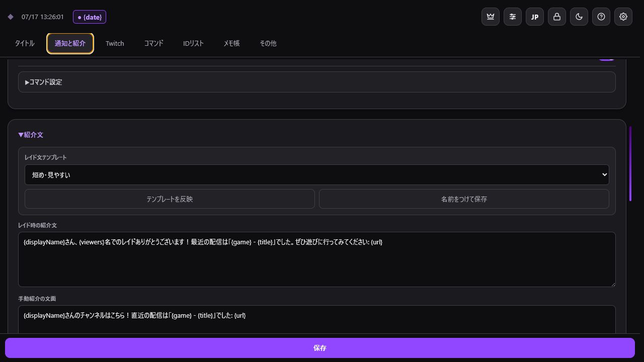Viewport: 644px width, 362px height.
Task: Open the コマンド tab
Action: tap(153, 43)
